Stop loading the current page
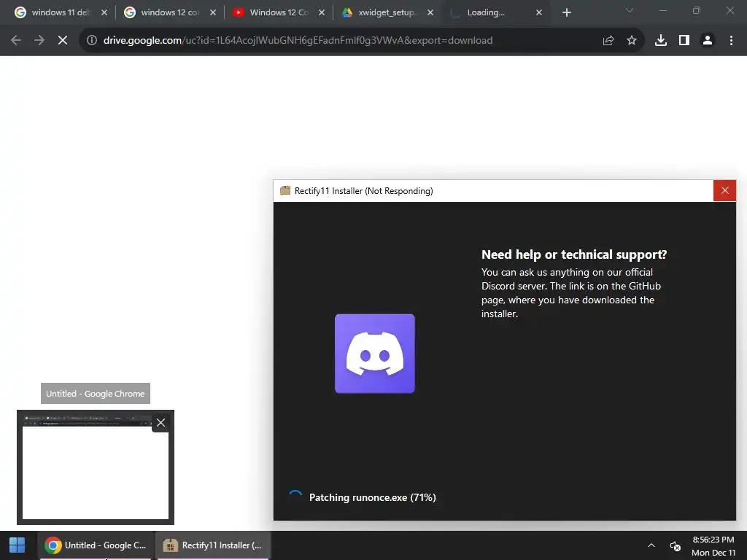The height and width of the screenshot is (560, 747). point(63,41)
